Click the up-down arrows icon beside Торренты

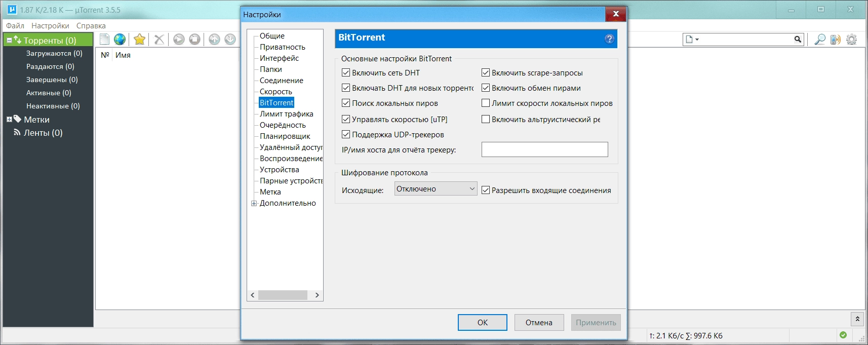coord(17,40)
